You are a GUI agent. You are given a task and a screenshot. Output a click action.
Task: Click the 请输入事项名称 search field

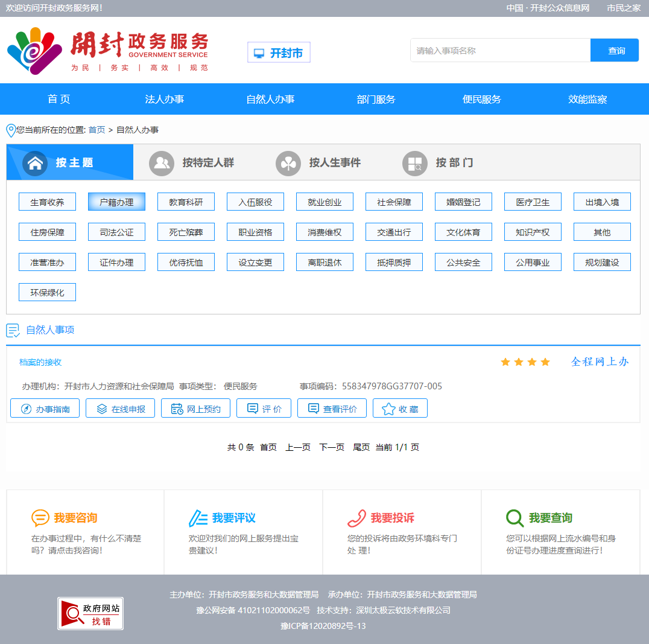tap(501, 50)
